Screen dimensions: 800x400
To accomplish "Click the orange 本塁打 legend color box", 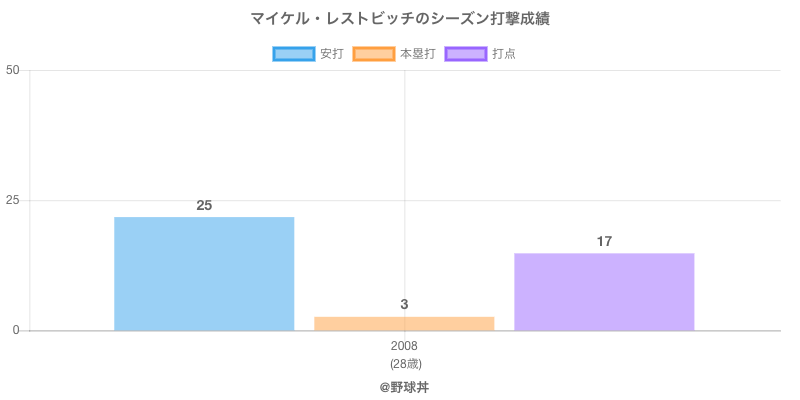I will click(373, 54).
